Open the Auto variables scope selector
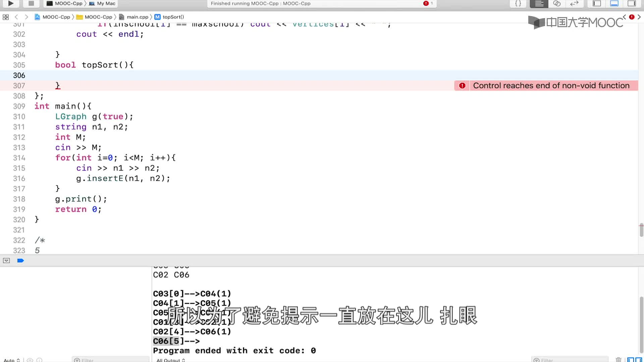The image size is (644, 362). coord(12,360)
